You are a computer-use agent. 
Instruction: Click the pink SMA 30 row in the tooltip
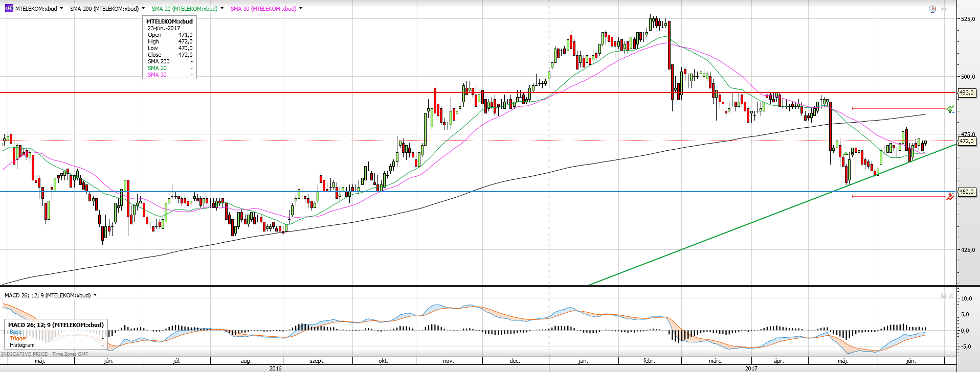pos(170,75)
